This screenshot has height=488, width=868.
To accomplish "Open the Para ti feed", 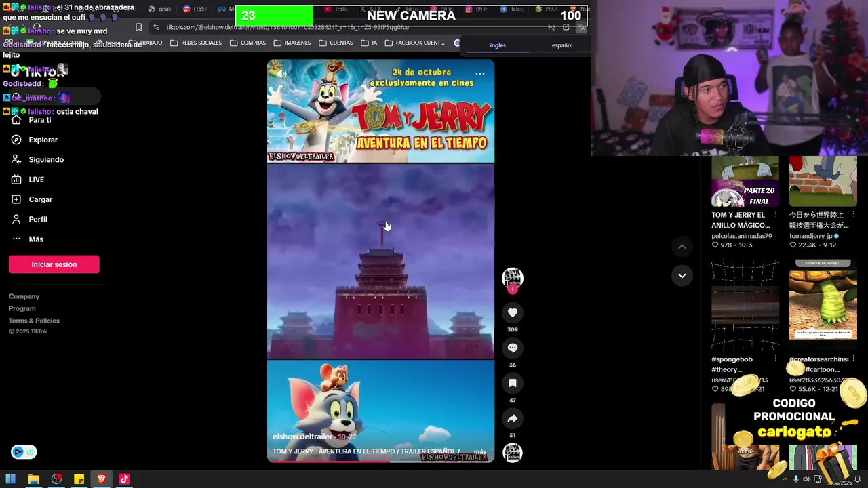I will pos(31,120).
